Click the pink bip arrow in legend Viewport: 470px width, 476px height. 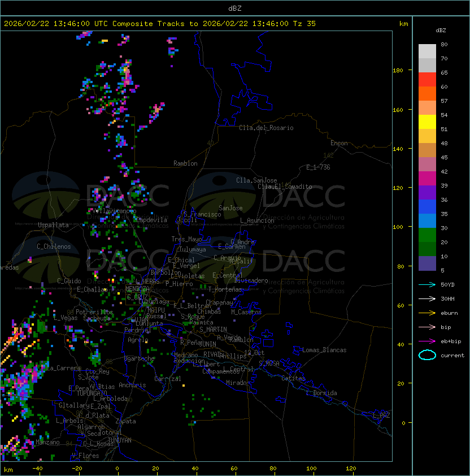[427, 327]
